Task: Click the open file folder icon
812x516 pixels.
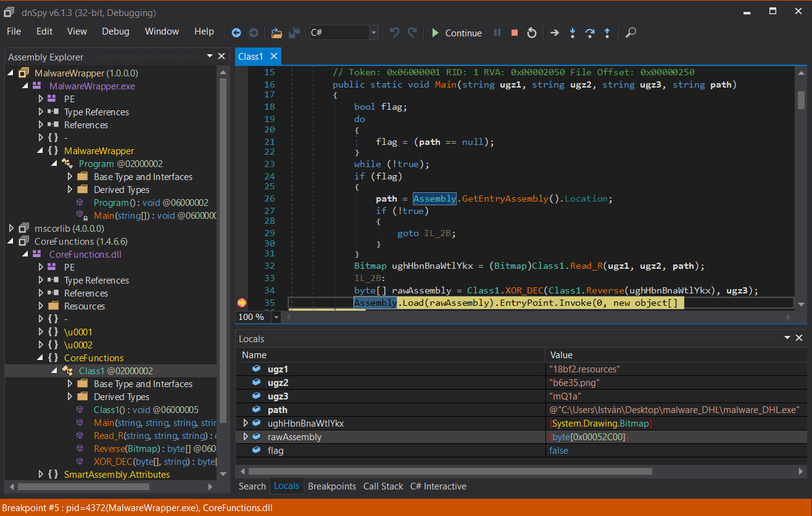Action: (276, 33)
